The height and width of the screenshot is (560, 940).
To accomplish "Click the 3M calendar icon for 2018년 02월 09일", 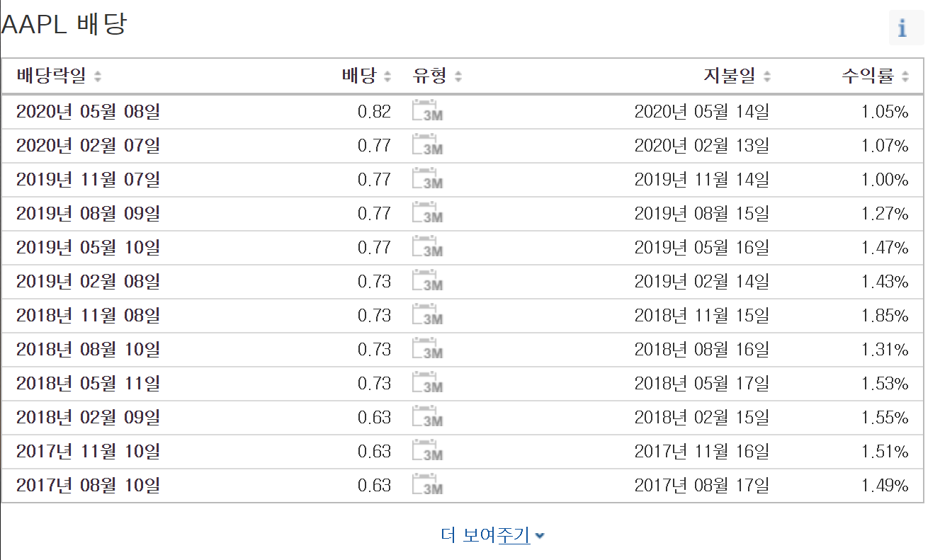I will click(427, 418).
